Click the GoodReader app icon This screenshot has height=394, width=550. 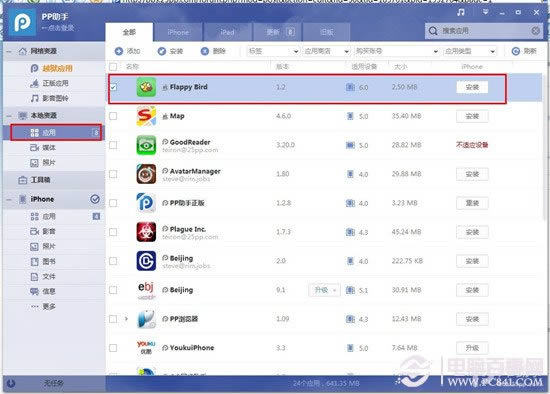click(x=146, y=145)
